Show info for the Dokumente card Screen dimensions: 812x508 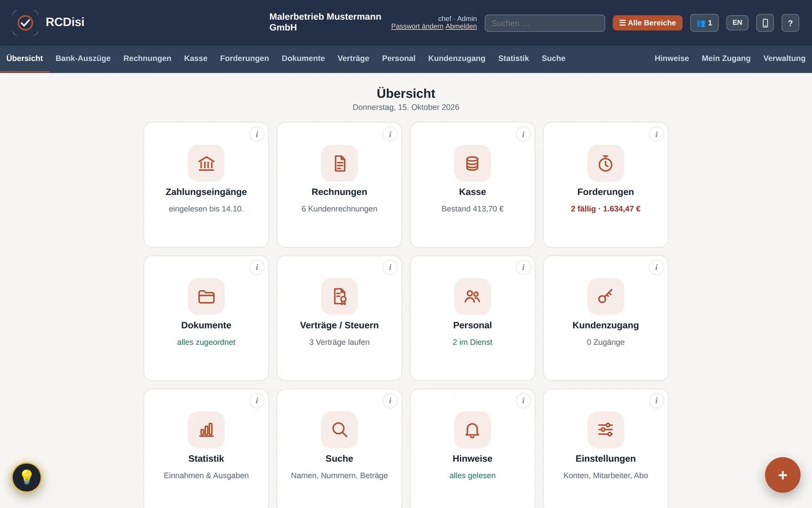click(257, 267)
